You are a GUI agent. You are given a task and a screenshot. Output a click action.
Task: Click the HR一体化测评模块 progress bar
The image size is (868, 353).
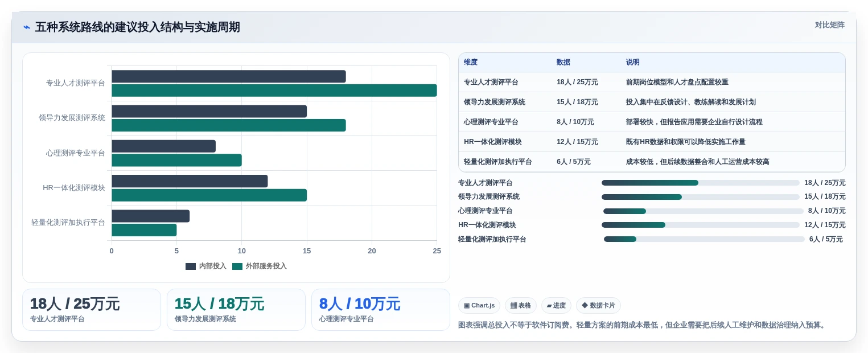point(701,225)
